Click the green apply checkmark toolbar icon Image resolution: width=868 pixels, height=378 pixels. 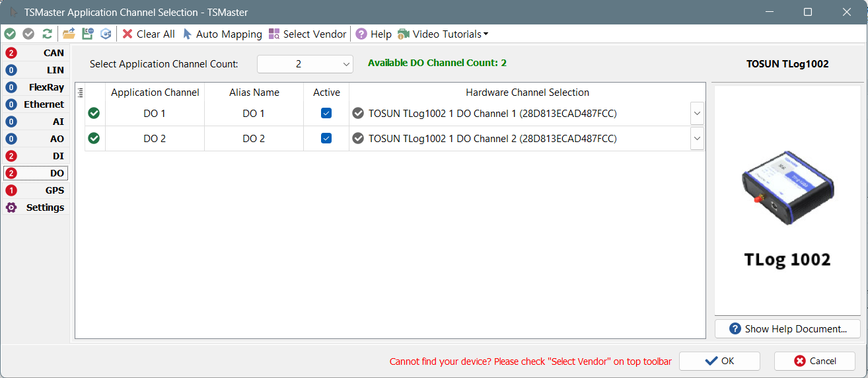(10, 34)
